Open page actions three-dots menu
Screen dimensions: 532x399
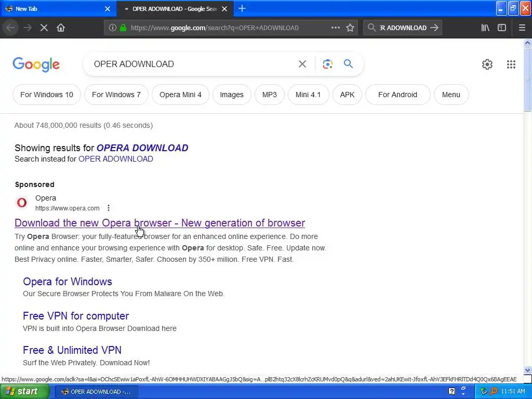335,28
